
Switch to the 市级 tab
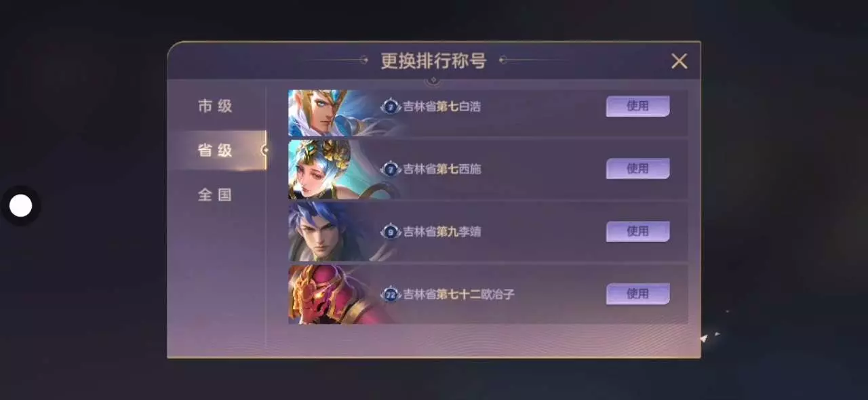click(x=216, y=106)
